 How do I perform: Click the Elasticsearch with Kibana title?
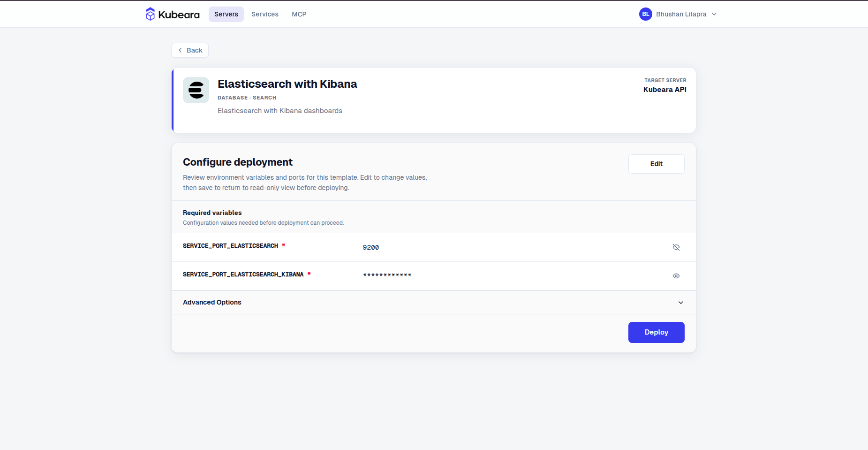tap(287, 84)
